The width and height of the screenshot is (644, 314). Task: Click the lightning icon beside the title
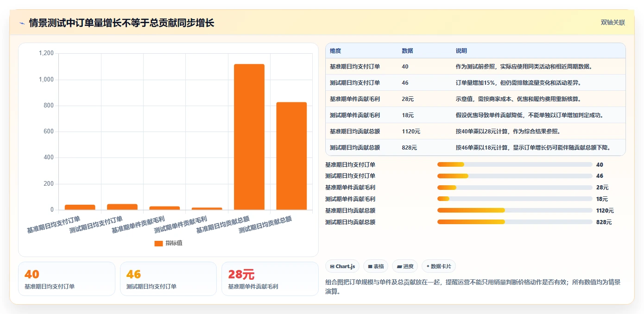tap(22, 23)
